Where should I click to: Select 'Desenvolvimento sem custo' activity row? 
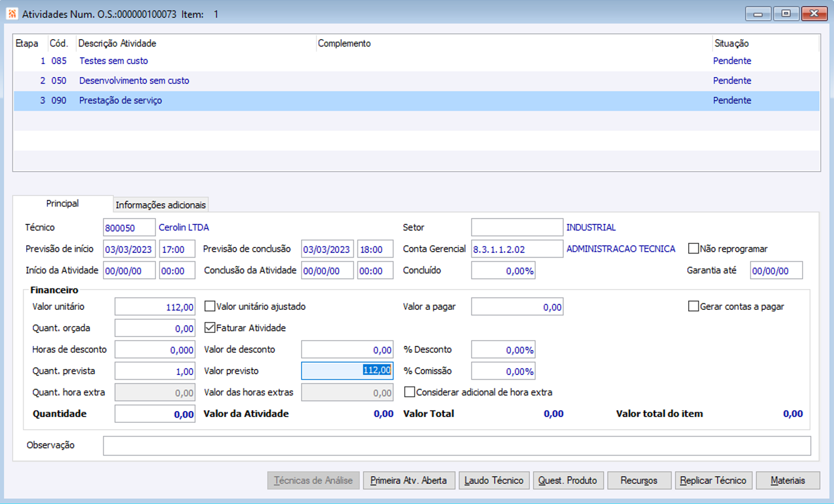click(x=134, y=81)
